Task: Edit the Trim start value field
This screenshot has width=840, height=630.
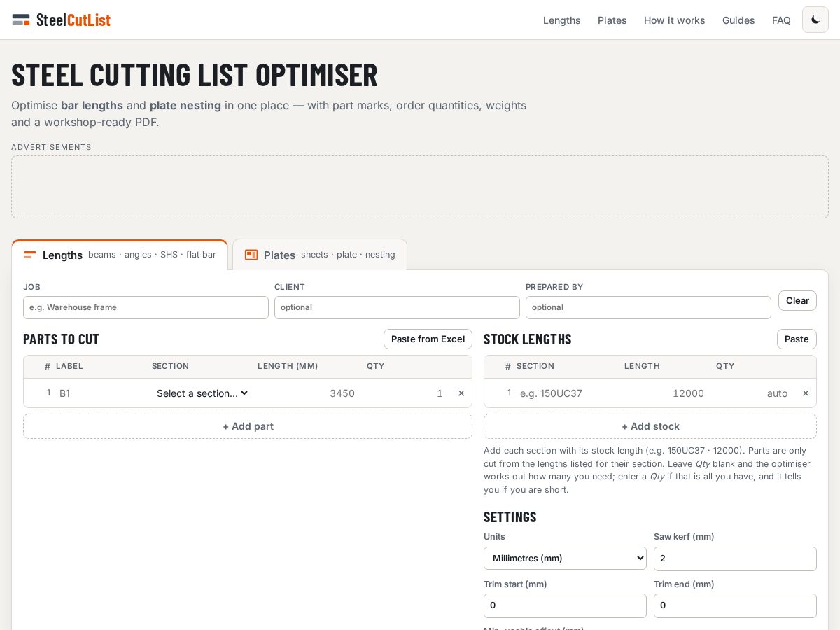Action: point(565,605)
